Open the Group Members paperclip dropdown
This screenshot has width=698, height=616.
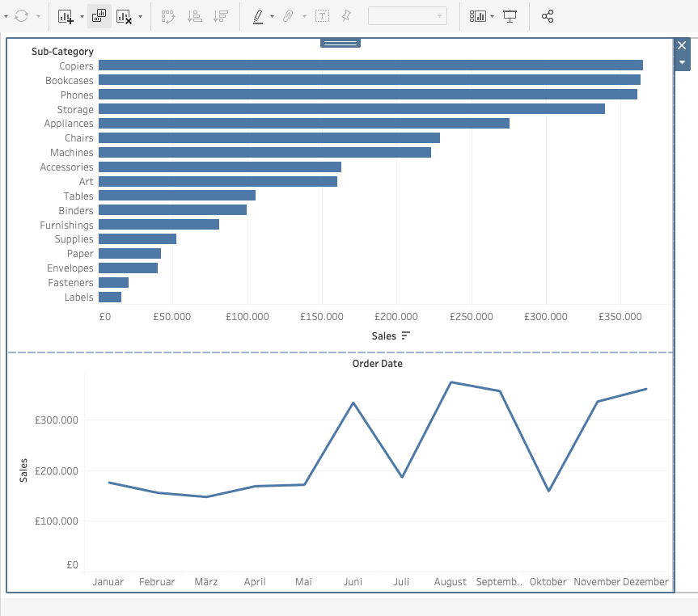(x=304, y=17)
